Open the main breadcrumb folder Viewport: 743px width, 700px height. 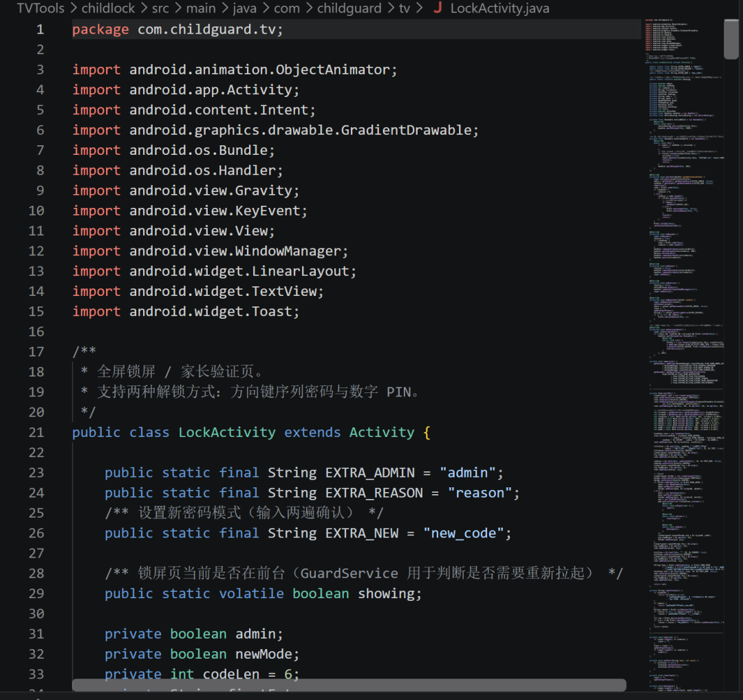click(201, 8)
